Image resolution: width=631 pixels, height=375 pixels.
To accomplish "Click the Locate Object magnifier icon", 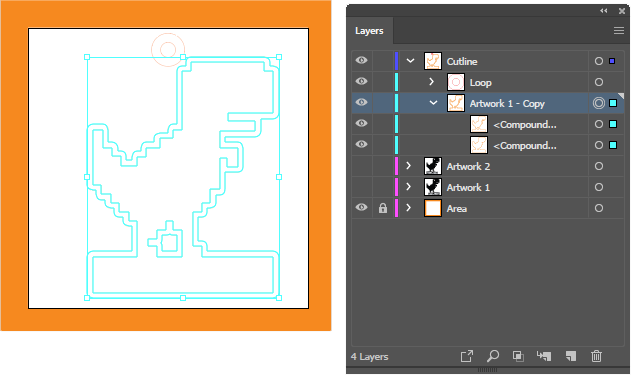I will [x=493, y=356].
